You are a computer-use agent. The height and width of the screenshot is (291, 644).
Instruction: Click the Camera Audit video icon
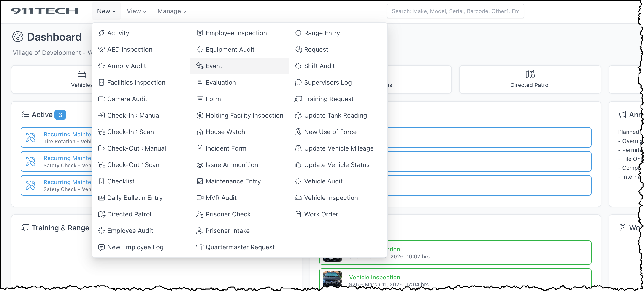[x=101, y=99]
